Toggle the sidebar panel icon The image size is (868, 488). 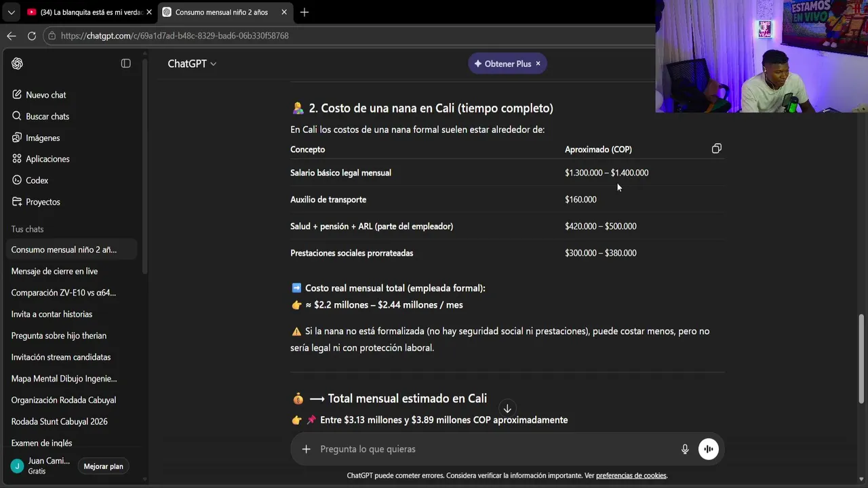(125, 63)
